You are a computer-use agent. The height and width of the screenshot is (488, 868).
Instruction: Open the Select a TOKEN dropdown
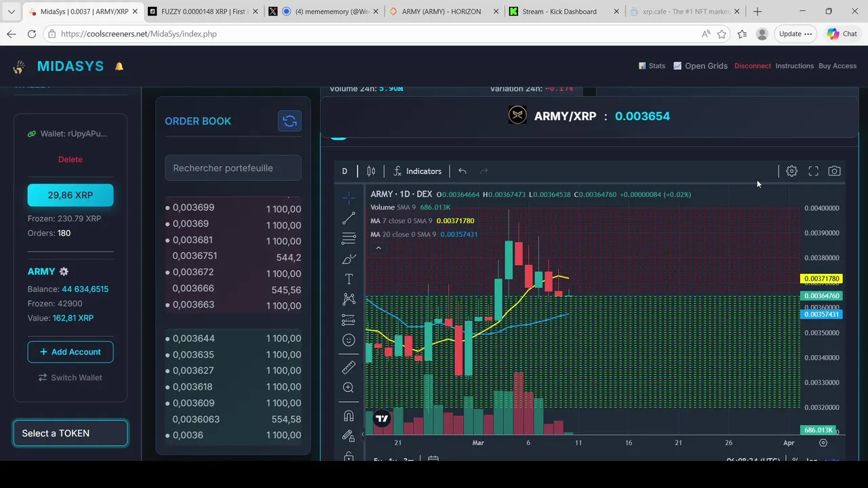click(x=71, y=433)
